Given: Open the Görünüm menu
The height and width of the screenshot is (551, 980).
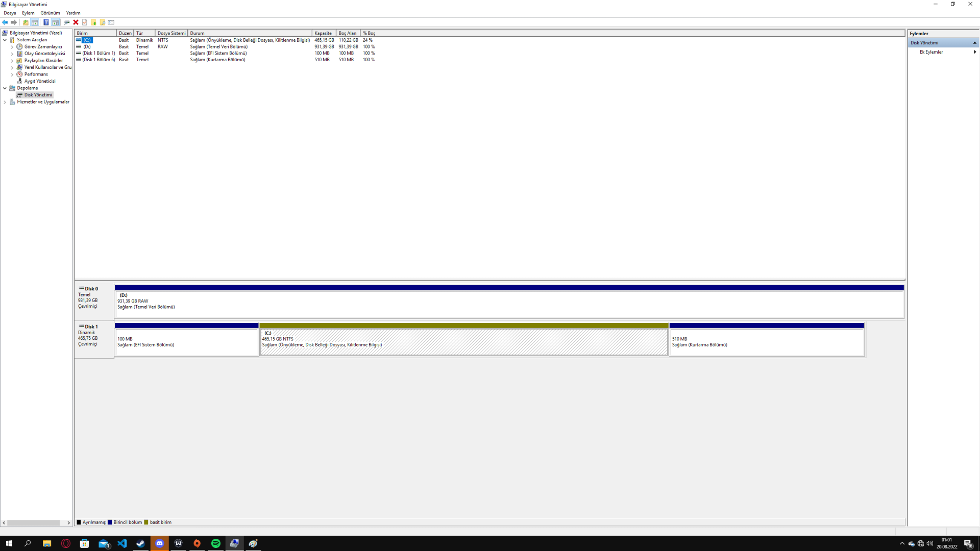Looking at the screenshot, I should pyautogui.click(x=50, y=13).
